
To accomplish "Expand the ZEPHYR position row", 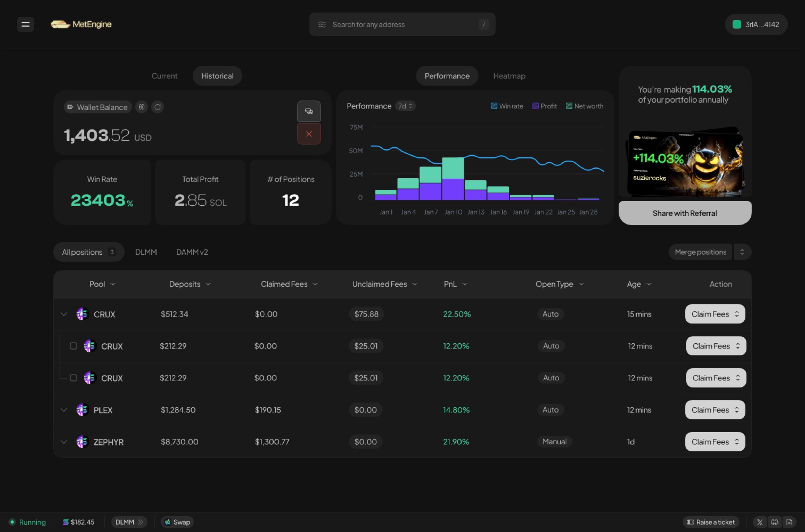I will point(64,441).
